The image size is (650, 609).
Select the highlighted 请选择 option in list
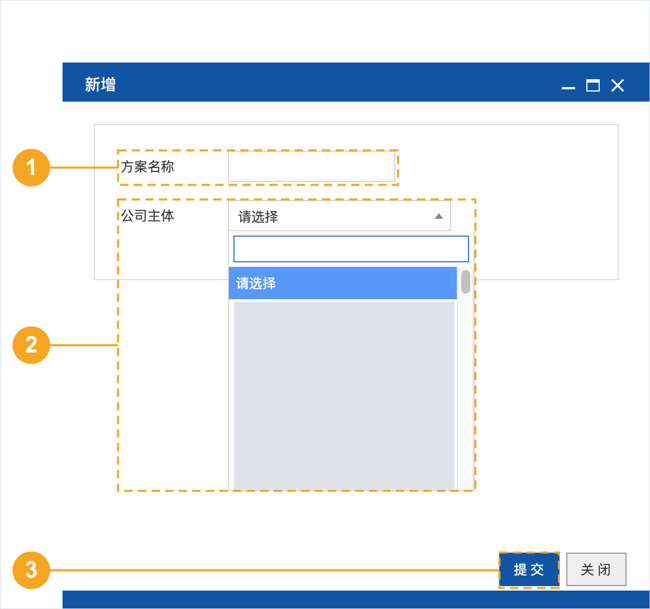click(x=343, y=283)
